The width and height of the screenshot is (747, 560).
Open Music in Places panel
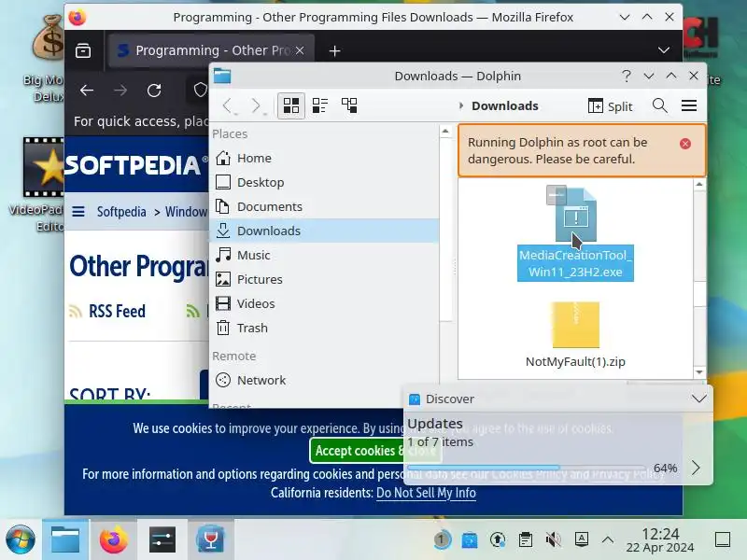(324, 255)
